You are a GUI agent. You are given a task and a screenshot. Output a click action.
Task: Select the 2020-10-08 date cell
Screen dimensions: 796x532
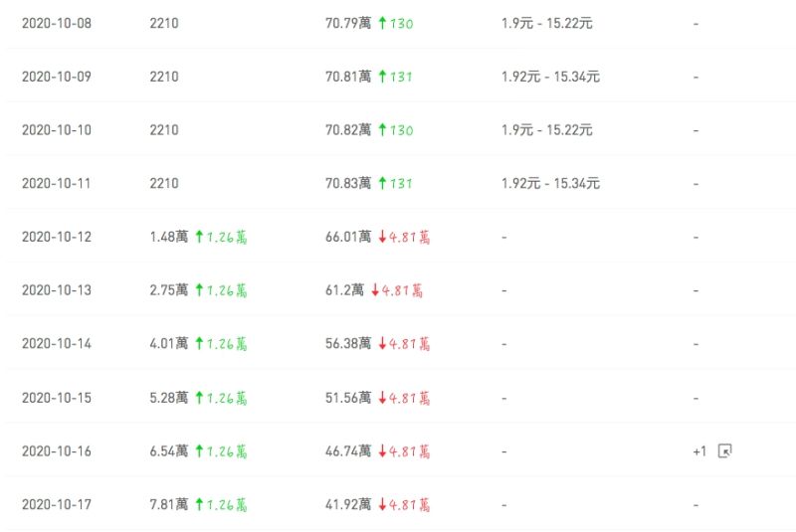(57, 23)
